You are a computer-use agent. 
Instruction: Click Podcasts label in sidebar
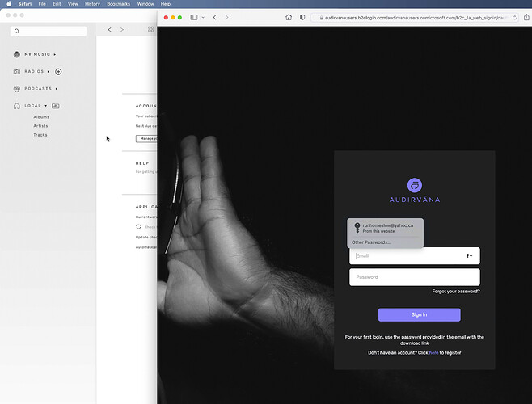[38, 89]
